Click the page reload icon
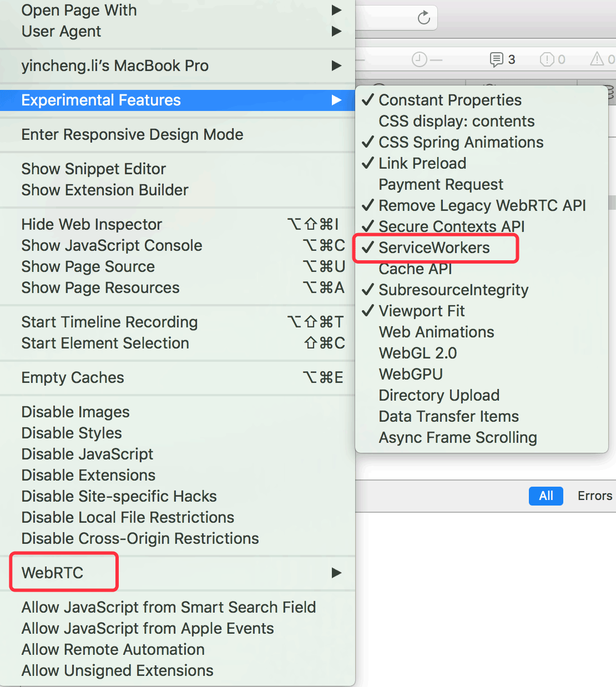616x687 pixels. 423,18
